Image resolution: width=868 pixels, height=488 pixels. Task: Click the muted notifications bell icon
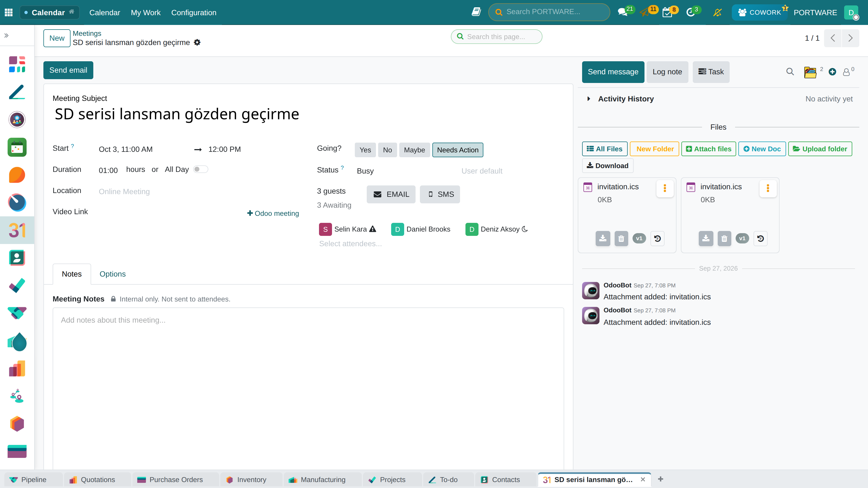click(x=717, y=12)
